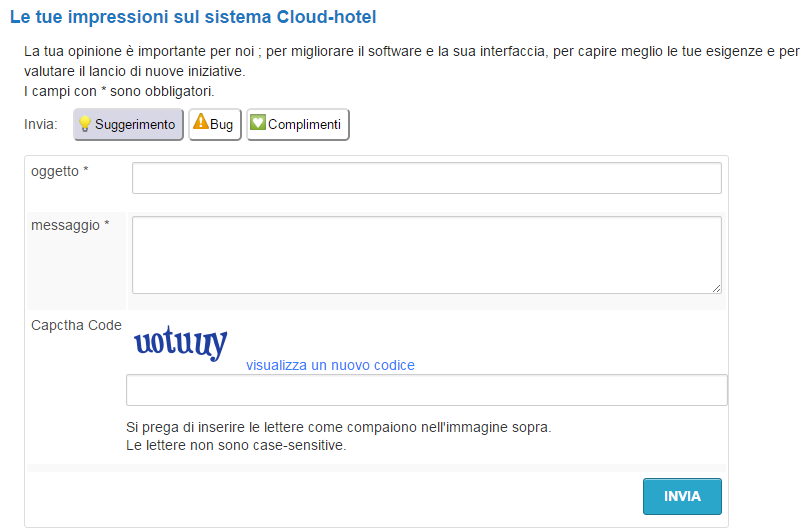Click the Capctha Code label
The image size is (805, 532).
76,325
